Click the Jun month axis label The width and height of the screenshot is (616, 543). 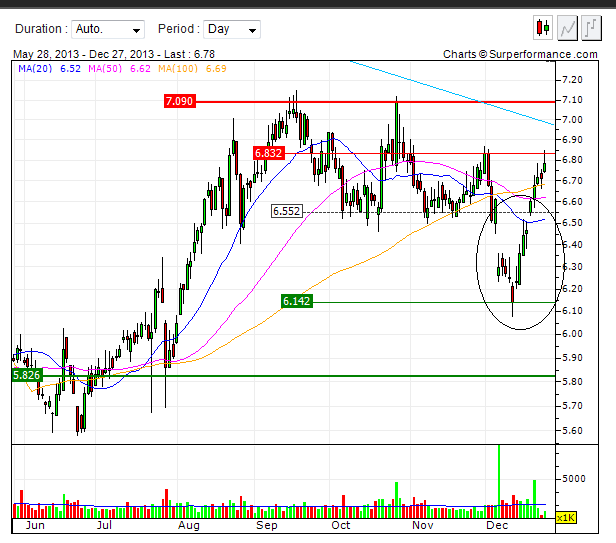point(35,525)
